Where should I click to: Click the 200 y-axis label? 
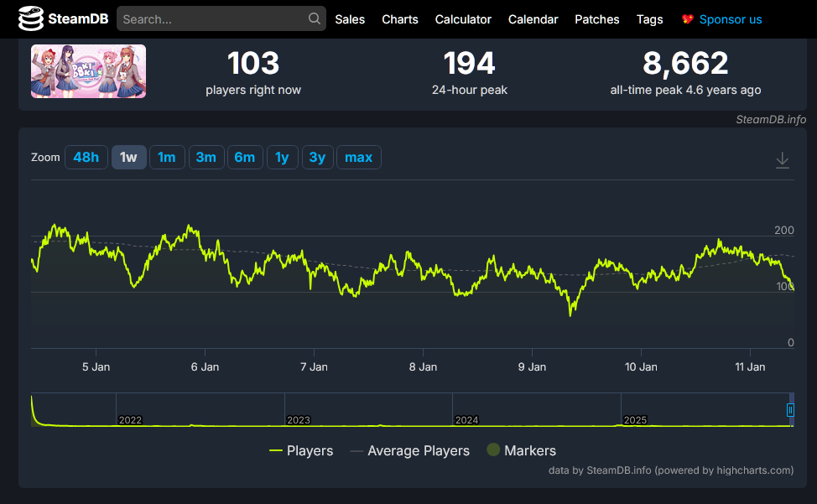coord(784,230)
